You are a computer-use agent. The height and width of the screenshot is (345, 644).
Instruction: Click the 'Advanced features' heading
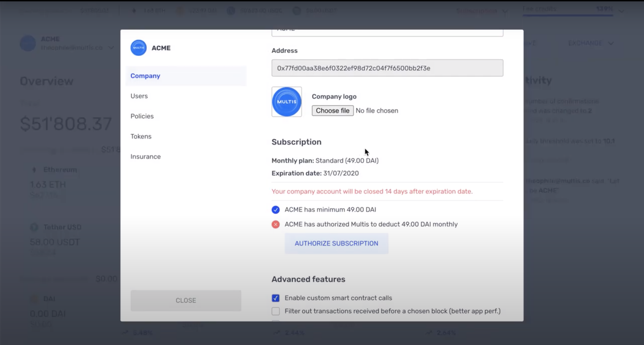tap(308, 279)
